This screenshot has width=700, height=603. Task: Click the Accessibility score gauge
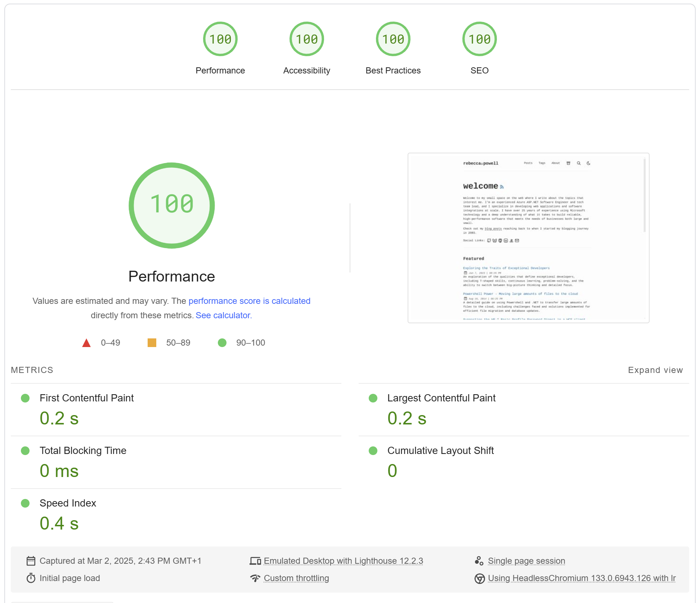[x=306, y=39]
